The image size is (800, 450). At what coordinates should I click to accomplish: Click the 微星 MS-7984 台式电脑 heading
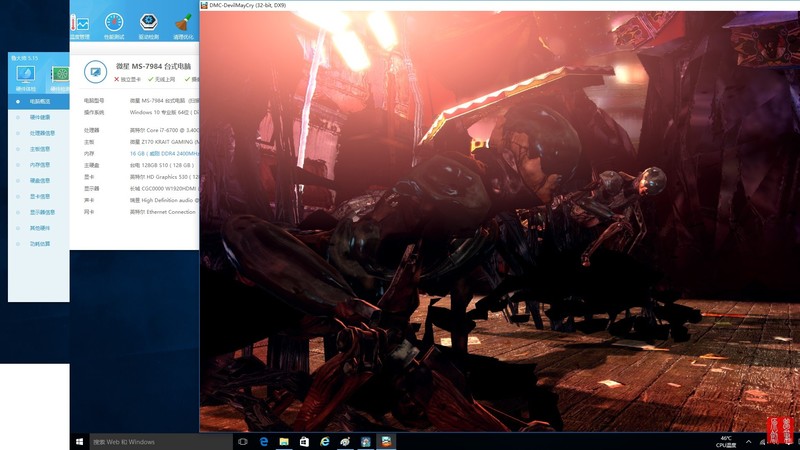pyautogui.click(x=154, y=66)
